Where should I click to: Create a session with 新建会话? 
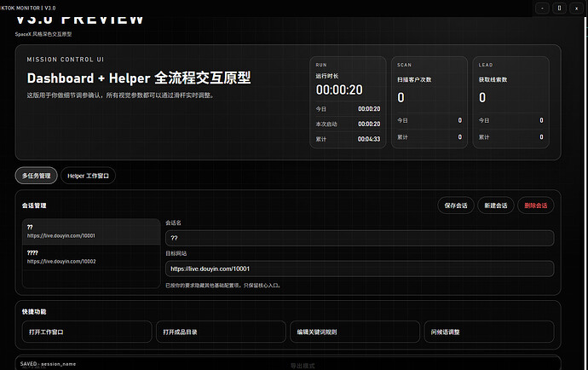click(495, 205)
